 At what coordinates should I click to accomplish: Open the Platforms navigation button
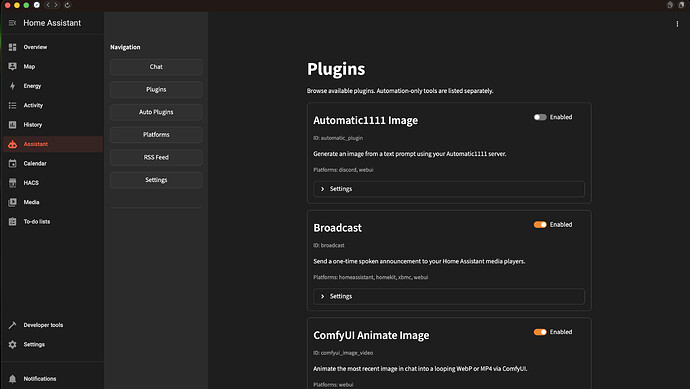pyautogui.click(x=156, y=135)
